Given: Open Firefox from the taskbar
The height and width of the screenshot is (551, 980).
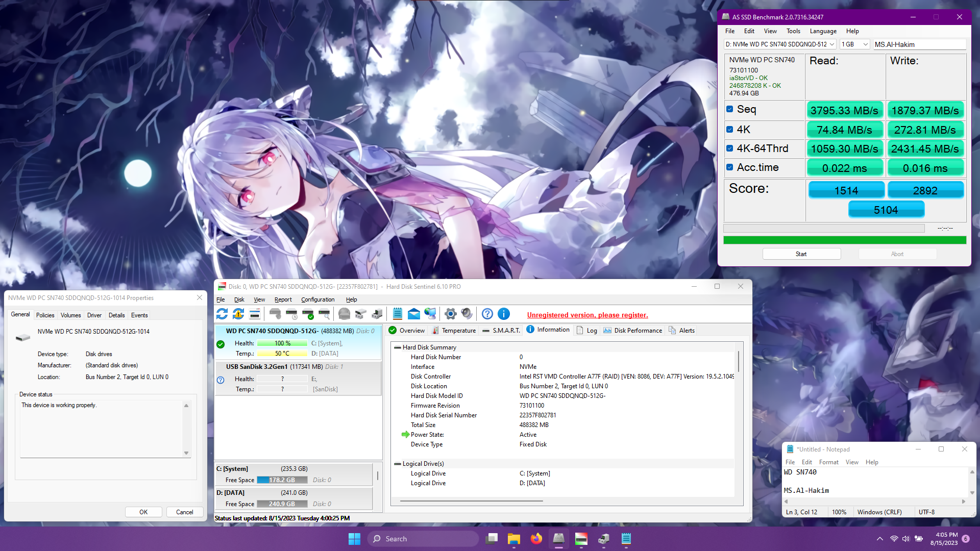Looking at the screenshot, I should click(x=536, y=539).
